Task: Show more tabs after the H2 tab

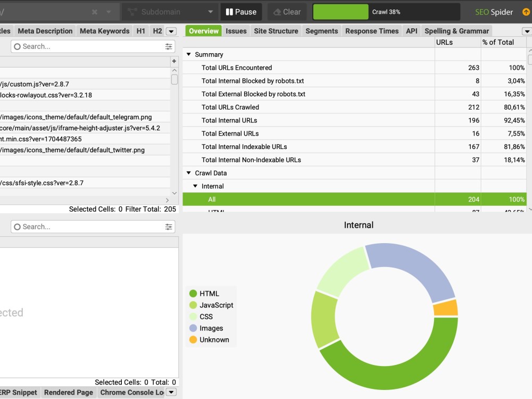Action: point(171,31)
